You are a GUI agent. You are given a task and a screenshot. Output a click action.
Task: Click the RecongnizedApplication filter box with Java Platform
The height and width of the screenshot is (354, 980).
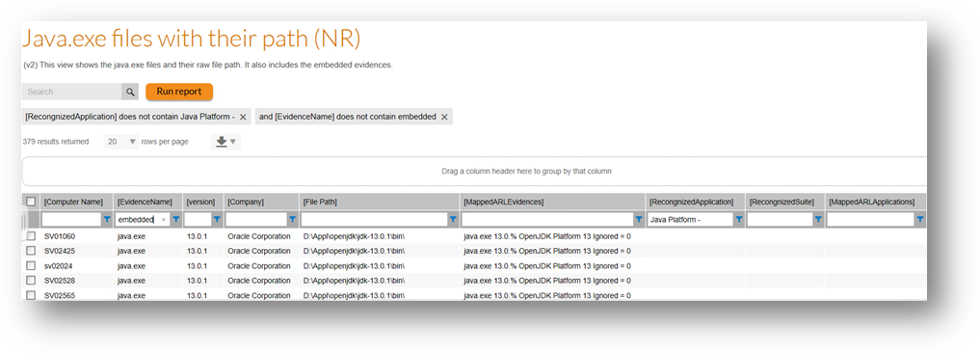tap(691, 220)
